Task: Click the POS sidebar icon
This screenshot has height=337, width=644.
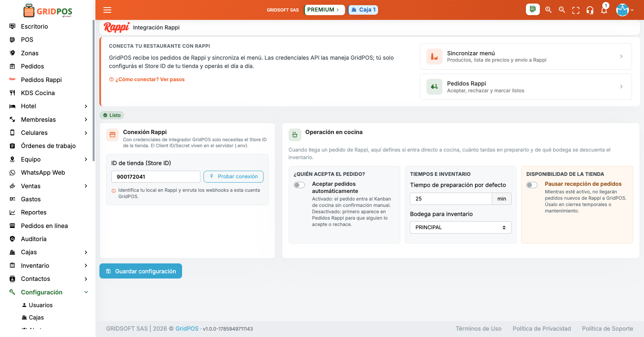Action: [x=12, y=40]
